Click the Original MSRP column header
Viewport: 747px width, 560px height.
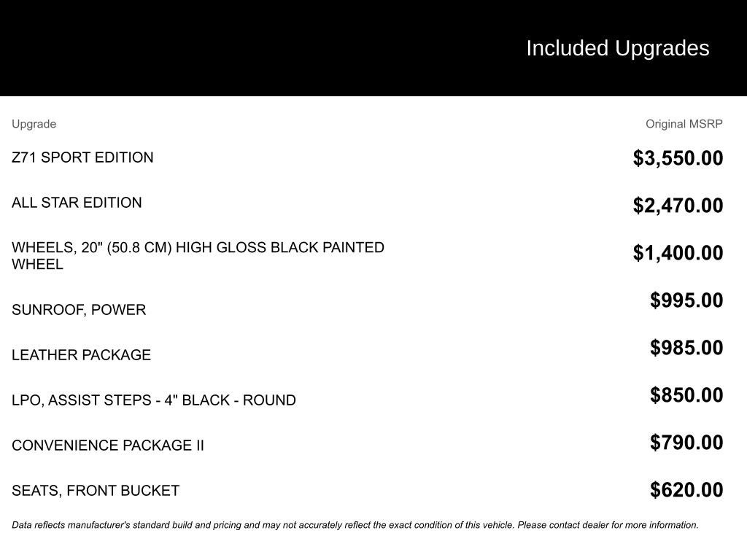click(684, 124)
